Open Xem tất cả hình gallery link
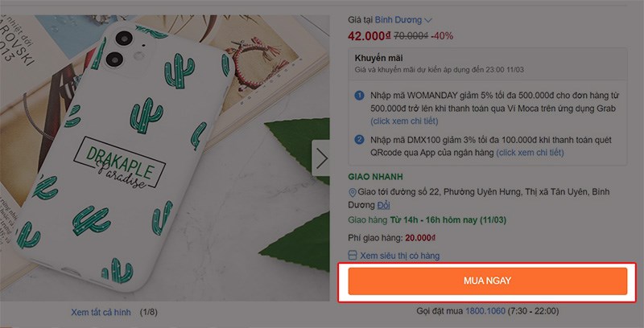Viewport: 644px width, 328px height. click(102, 310)
